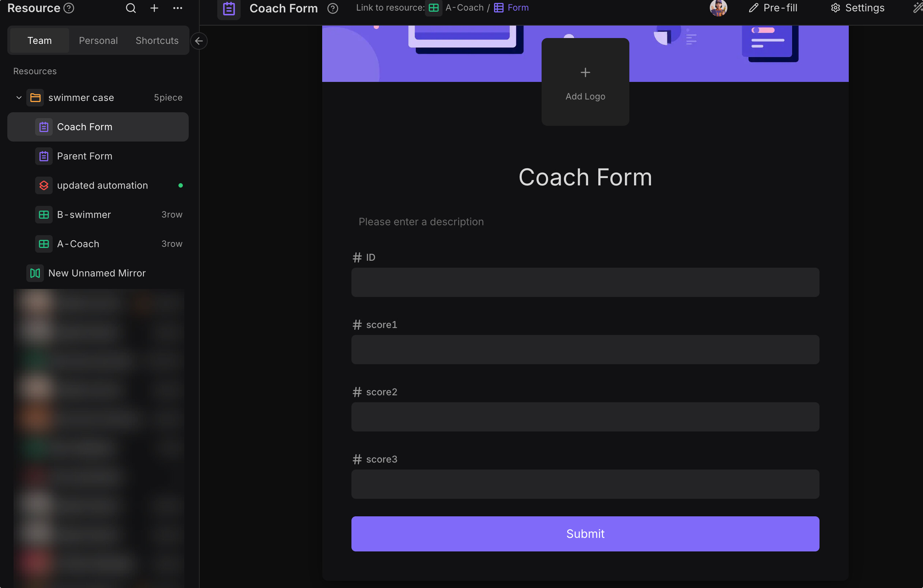
Task: Click the help icon beside Coach Form title
Action: point(333,8)
